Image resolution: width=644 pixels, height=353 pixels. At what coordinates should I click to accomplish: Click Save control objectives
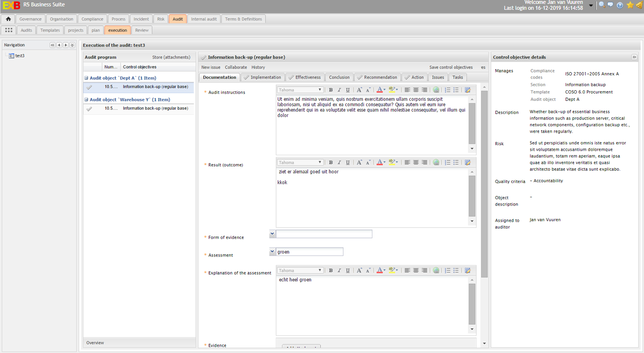451,67
